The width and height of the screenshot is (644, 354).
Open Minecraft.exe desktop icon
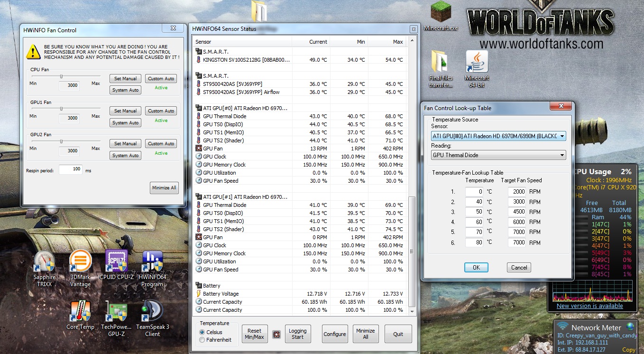click(441, 17)
